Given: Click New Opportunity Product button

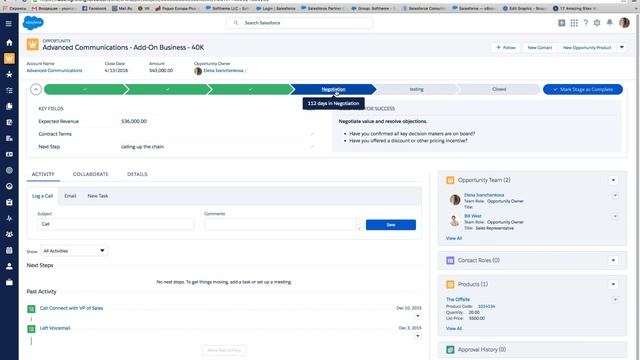Looking at the screenshot, I should click(587, 47).
